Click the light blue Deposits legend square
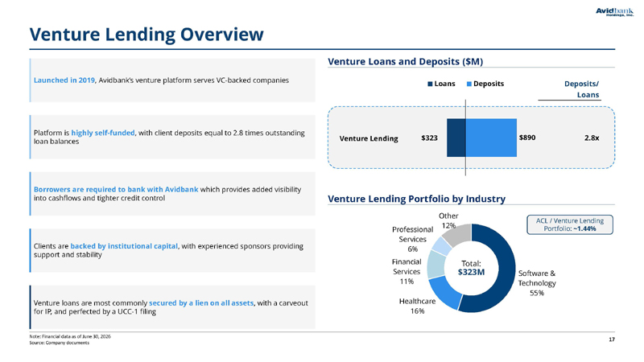Viewport: 644px width, 362px height. (x=469, y=84)
